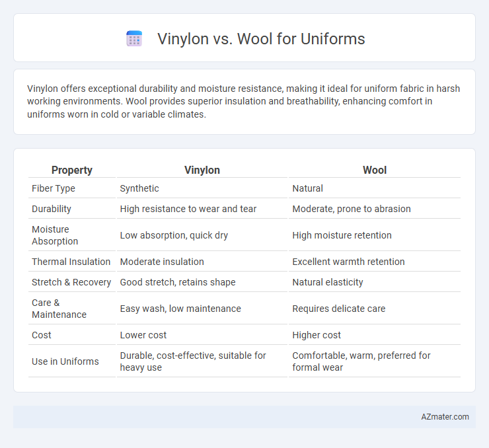Screen dimensions: 489x448
Task: Select the 'Vinylon' column header
Action: click(202, 170)
